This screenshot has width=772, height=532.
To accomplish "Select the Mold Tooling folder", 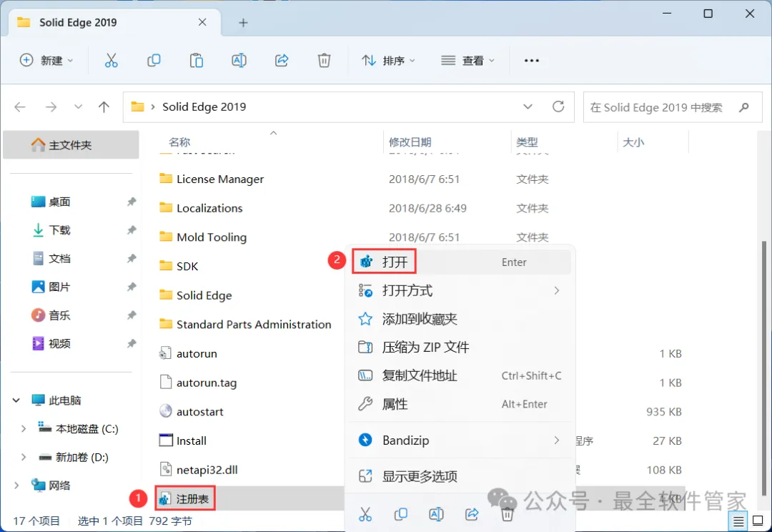I will coord(211,237).
